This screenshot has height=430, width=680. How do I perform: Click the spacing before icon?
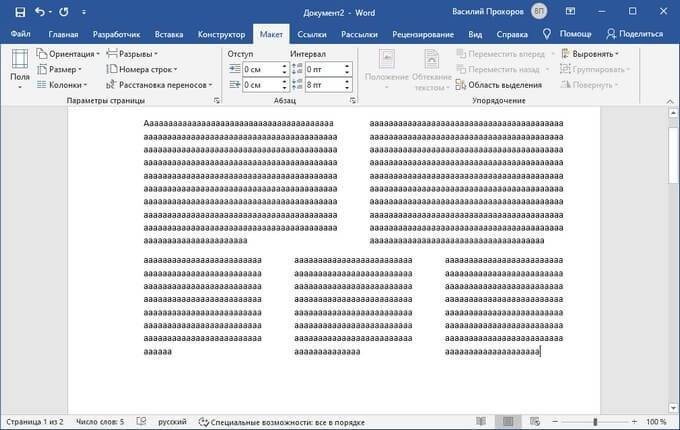pos(297,69)
